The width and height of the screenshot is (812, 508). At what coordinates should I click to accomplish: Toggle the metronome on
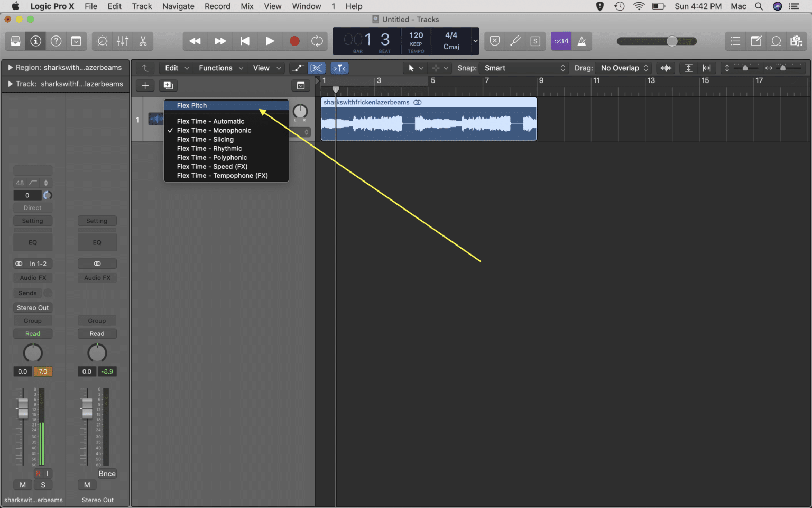point(582,41)
